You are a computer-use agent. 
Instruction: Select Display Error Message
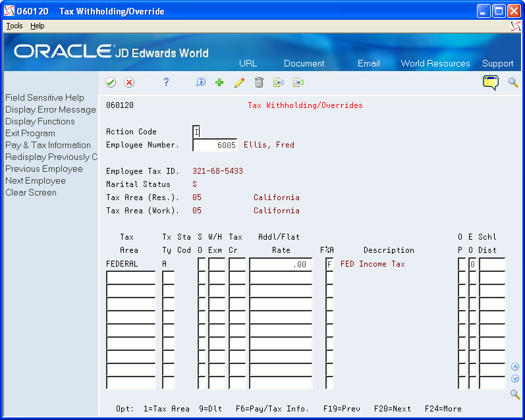click(x=51, y=109)
